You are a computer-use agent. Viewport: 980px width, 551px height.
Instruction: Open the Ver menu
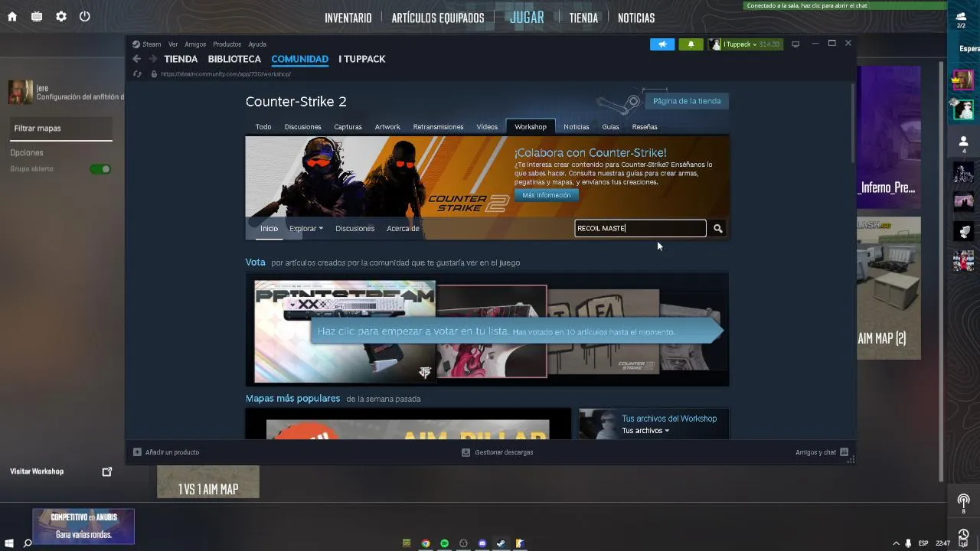click(173, 44)
